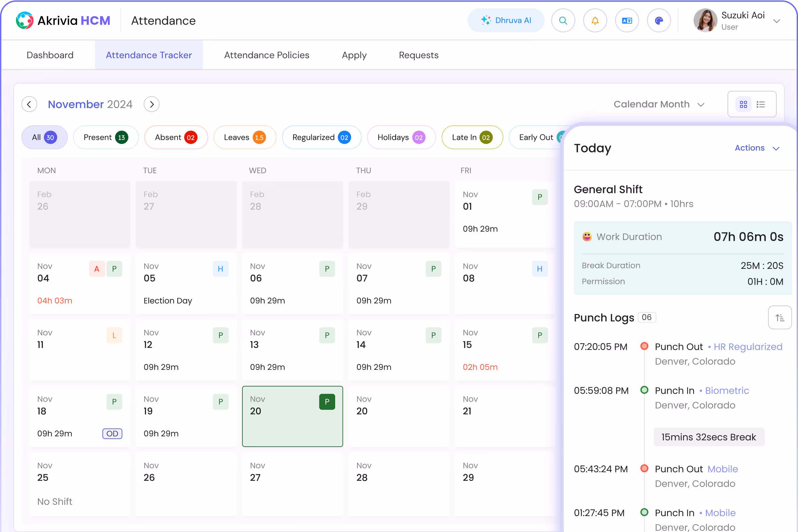
Task: Open the theme palette picker
Action: [x=658, y=20]
